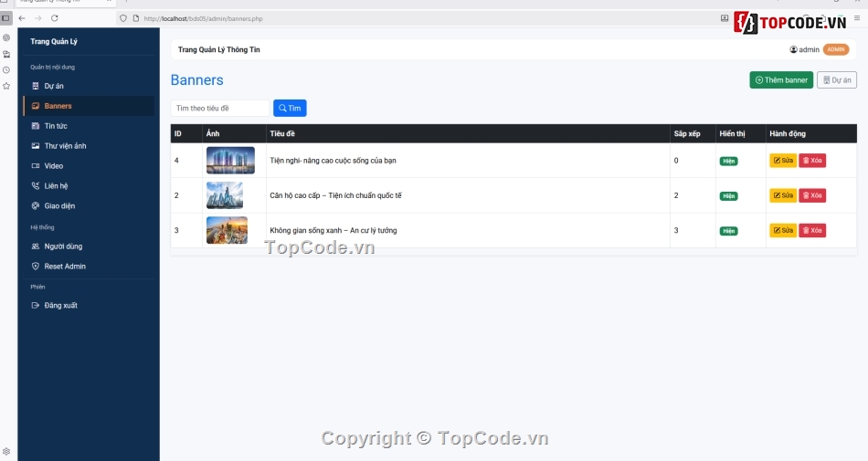This screenshot has width=868, height=461.
Task: Click thumbnail of banner ID 4
Action: (x=230, y=161)
